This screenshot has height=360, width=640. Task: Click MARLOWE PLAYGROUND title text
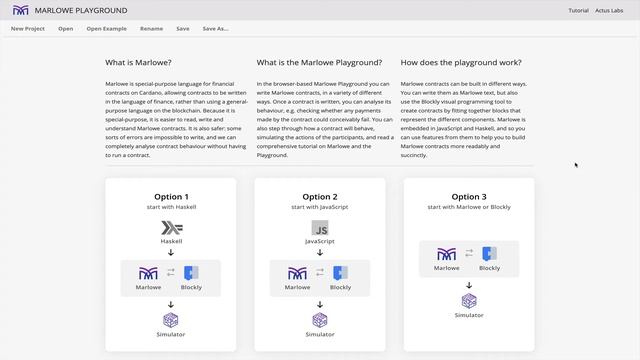[81, 11]
